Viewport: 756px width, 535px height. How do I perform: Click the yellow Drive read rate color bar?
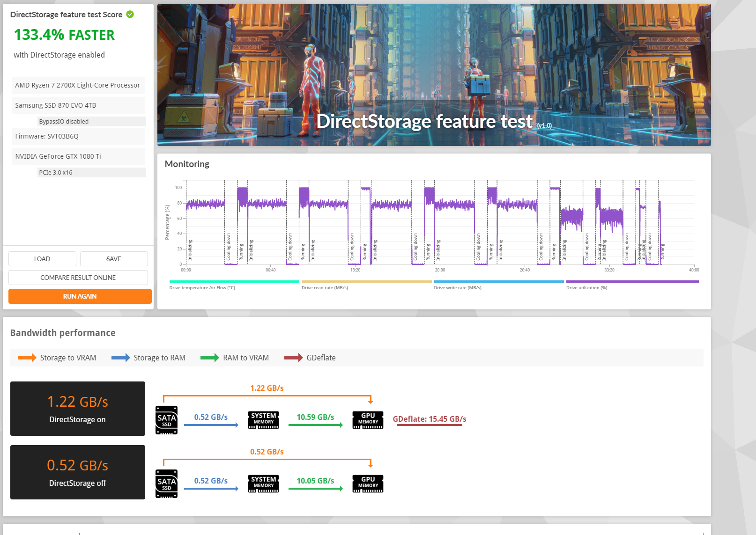click(x=366, y=282)
